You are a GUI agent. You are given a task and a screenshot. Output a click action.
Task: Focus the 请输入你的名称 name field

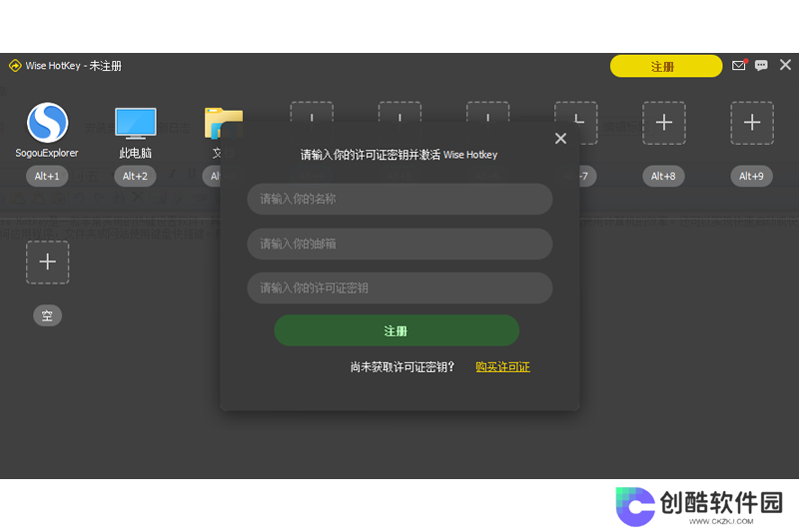click(x=400, y=199)
